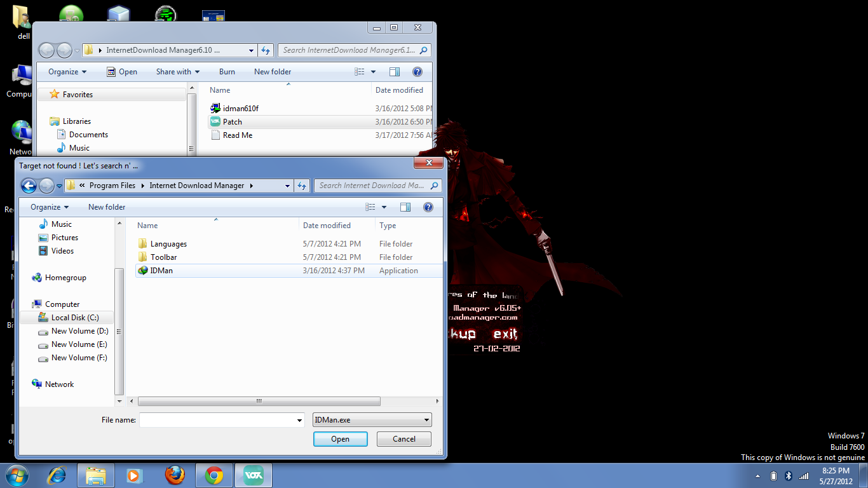Image resolution: width=868 pixels, height=488 pixels.
Task: Refresh button in Explorer window address bar
Action: coord(266,50)
